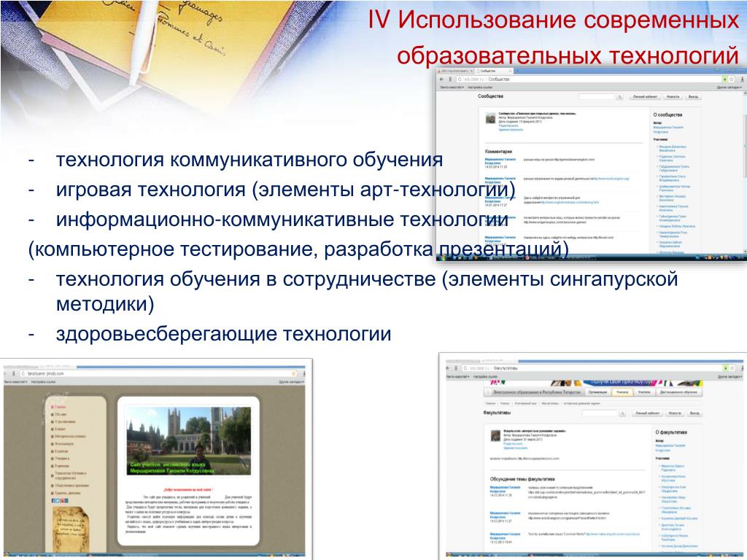
Task: Click search field on Факультативы page
Action: tap(601, 413)
